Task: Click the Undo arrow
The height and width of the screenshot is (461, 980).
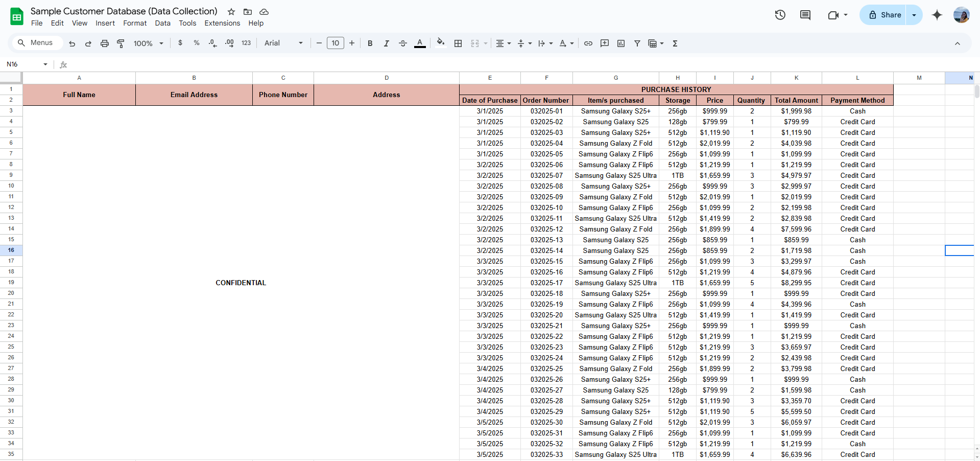Action: pos(72,43)
